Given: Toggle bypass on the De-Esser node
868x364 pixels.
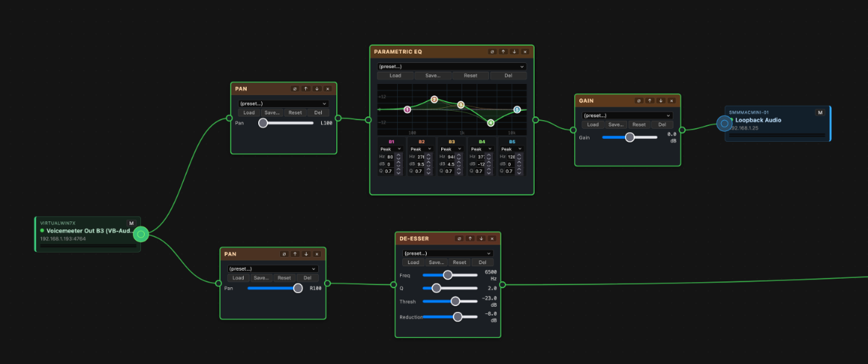Looking at the screenshot, I should [459, 238].
